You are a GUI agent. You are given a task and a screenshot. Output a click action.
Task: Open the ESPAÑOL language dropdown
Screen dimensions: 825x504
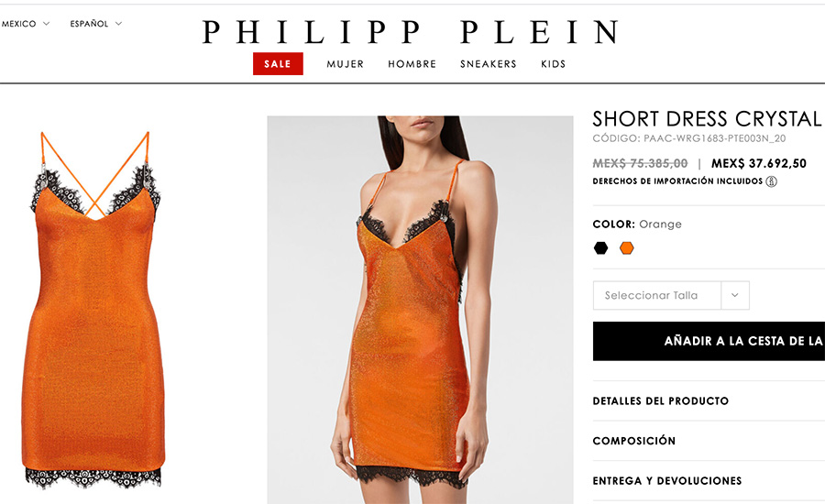click(x=95, y=24)
